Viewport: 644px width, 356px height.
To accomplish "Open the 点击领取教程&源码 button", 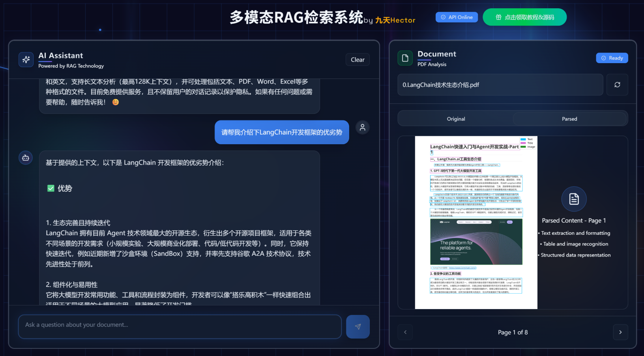I will click(x=524, y=17).
